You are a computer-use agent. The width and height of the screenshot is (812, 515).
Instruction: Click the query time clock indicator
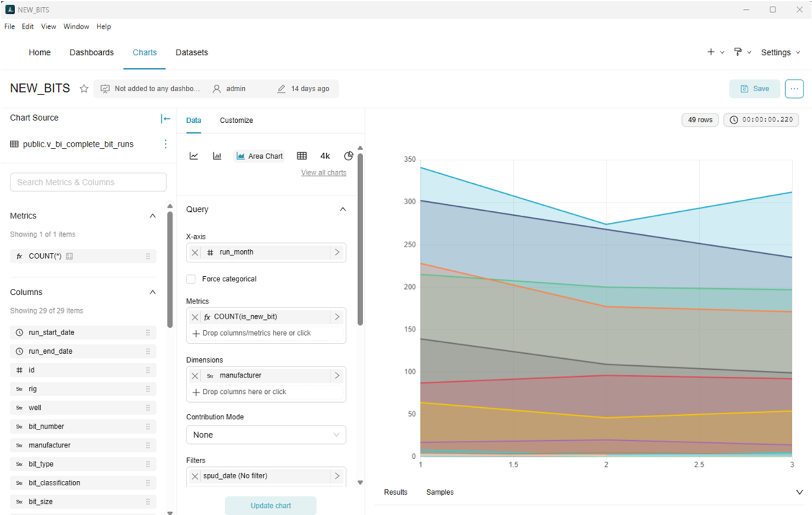761,120
